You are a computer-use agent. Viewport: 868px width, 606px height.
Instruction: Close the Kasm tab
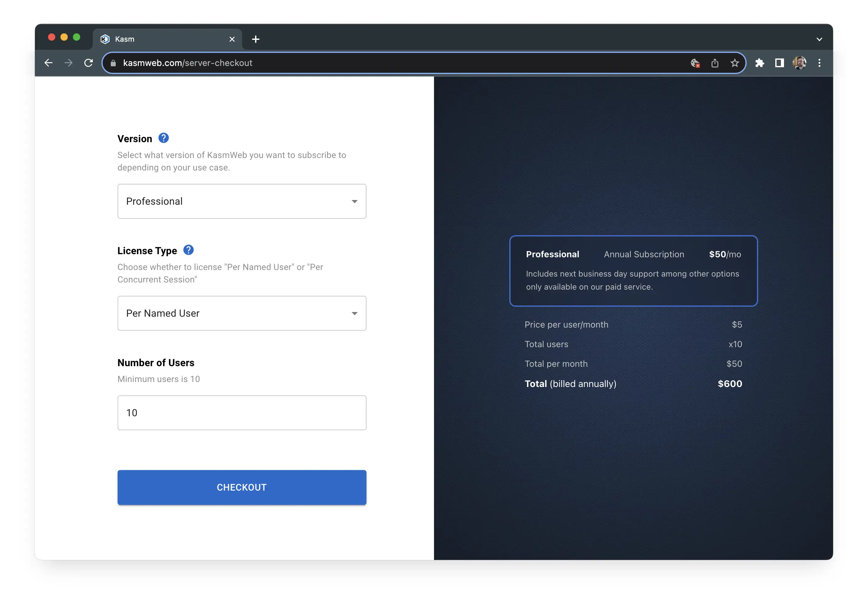click(232, 39)
